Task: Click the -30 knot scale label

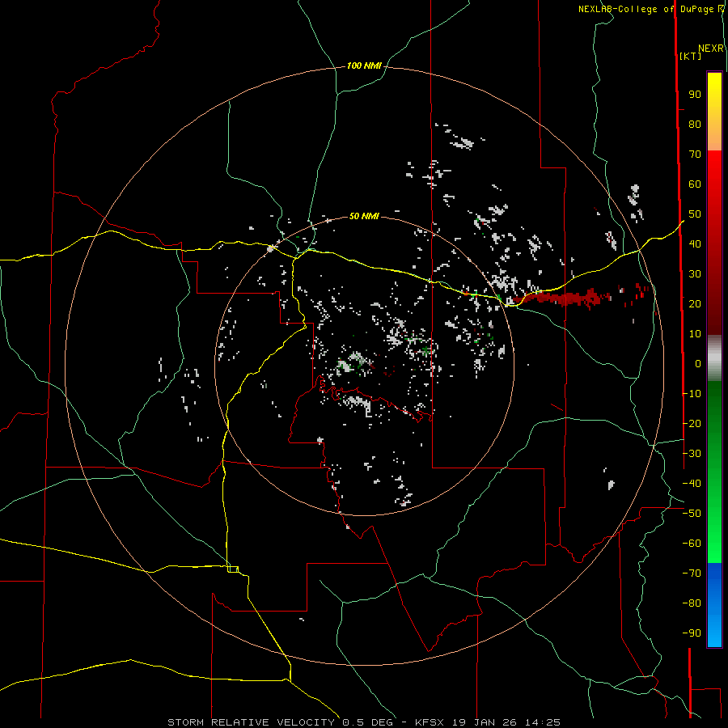Action: 692,454
